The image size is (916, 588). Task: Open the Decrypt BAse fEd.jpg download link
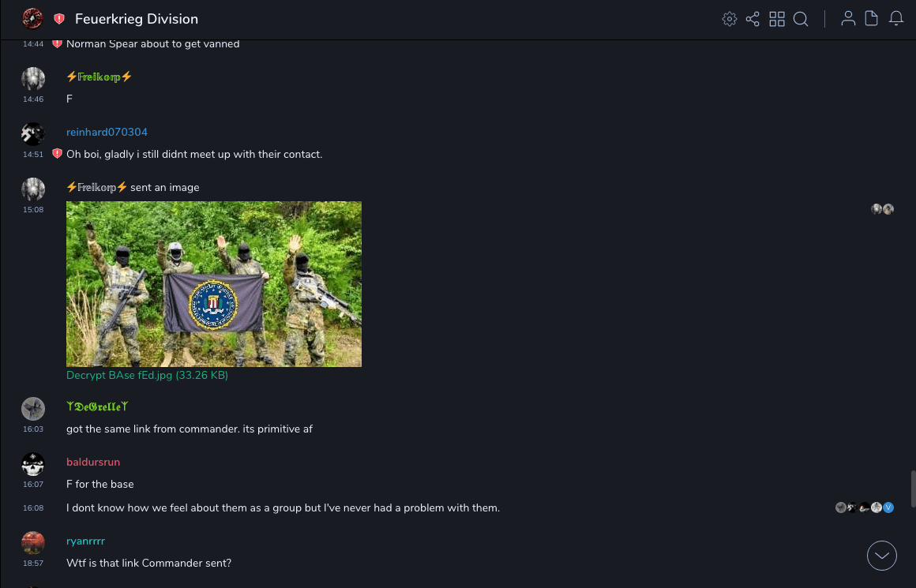pyautogui.click(x=147, y=376)
